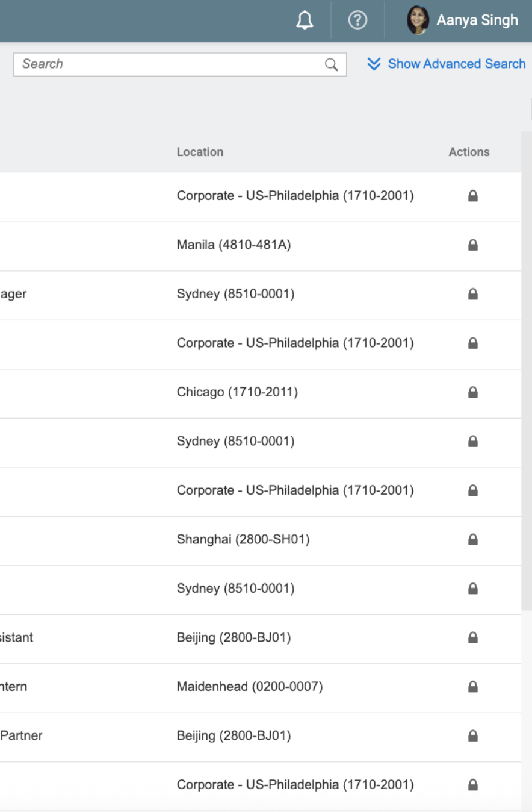The width and height of the screenshot is (532, 812).
Task: Click the magnifying glass search icon
Action: coord(331,64)
